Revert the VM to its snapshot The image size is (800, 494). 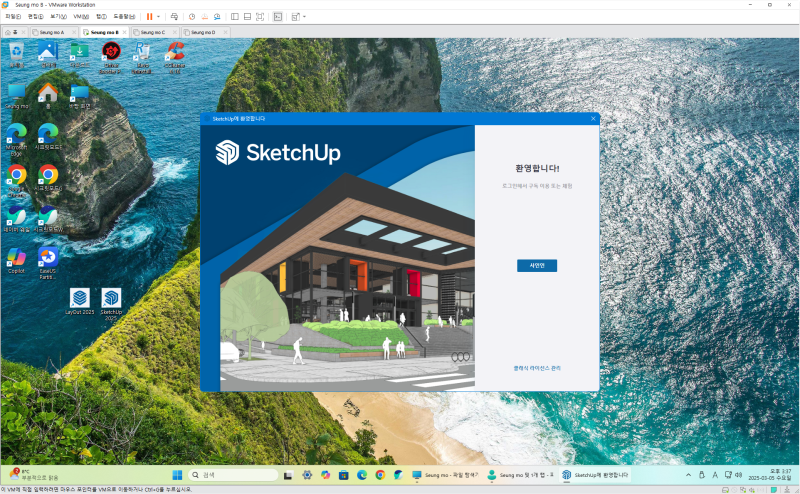tap(205, 17)
